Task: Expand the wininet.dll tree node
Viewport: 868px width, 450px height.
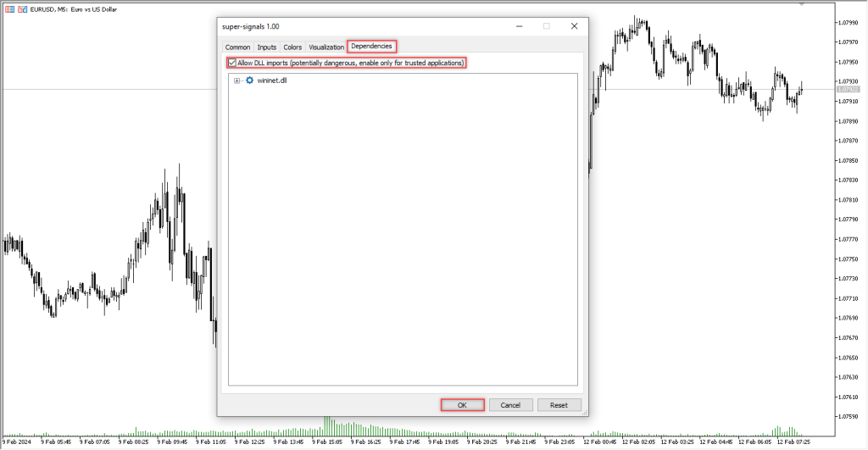Action: click(237, 81)
